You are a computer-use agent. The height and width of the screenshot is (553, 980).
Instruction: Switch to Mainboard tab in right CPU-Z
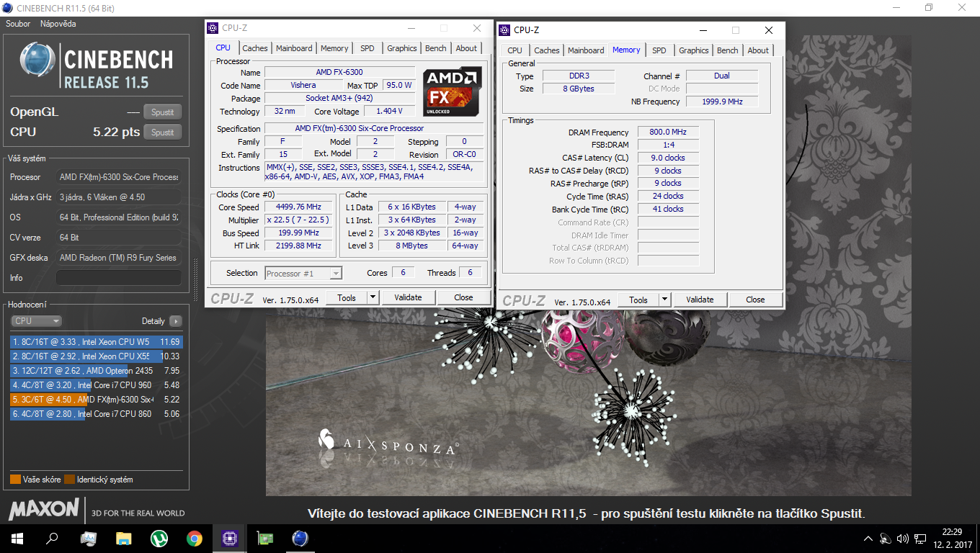(586, 50)
